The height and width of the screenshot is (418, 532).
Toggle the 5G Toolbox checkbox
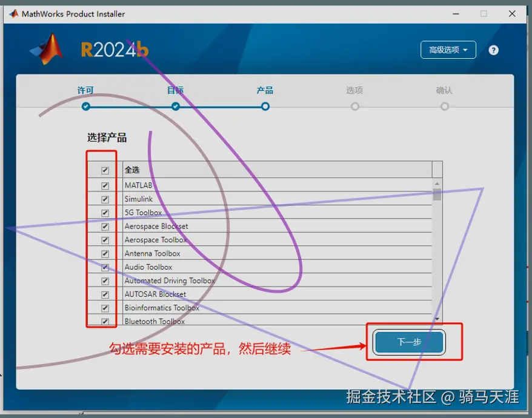pos(105,213)
